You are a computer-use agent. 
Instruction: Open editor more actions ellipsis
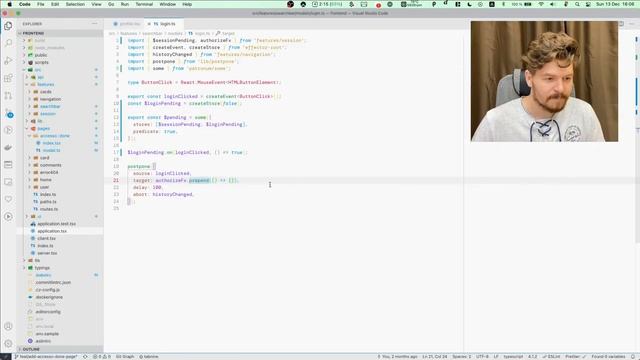(631, 24)
